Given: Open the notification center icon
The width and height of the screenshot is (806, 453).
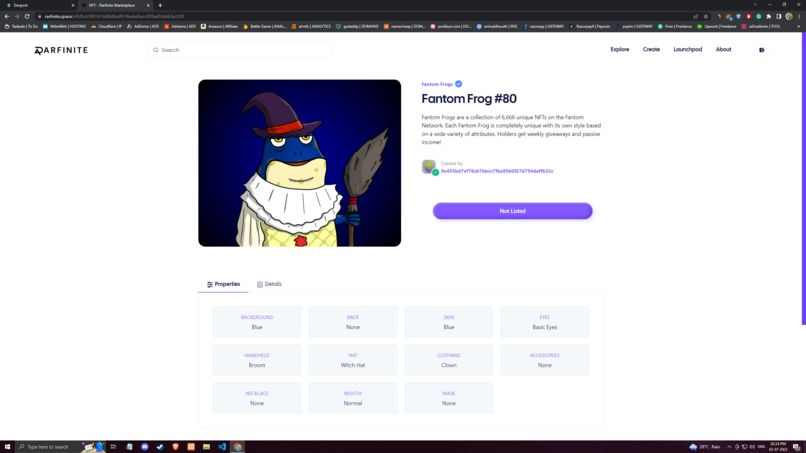Looking at the screenshot, I should (x=796, y=447).
